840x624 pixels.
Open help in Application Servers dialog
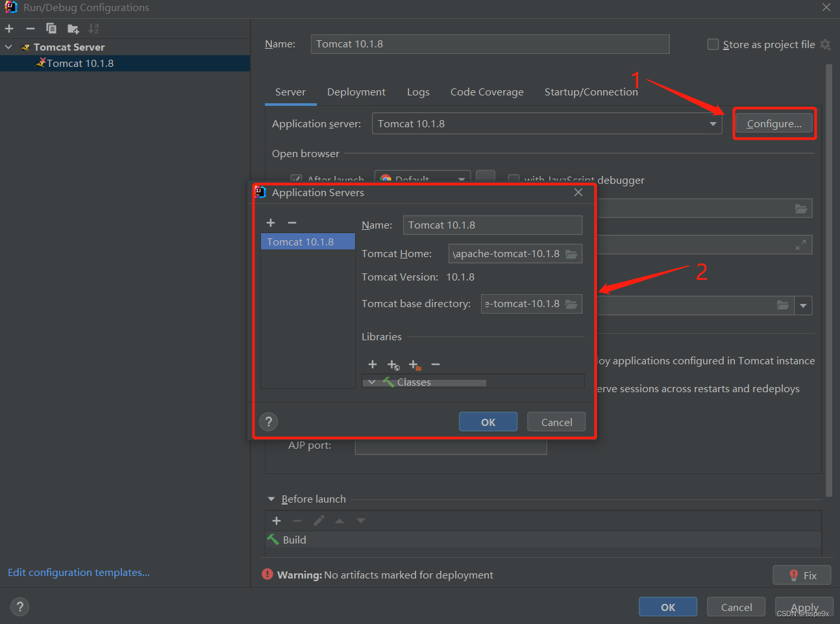pos(268,422)
